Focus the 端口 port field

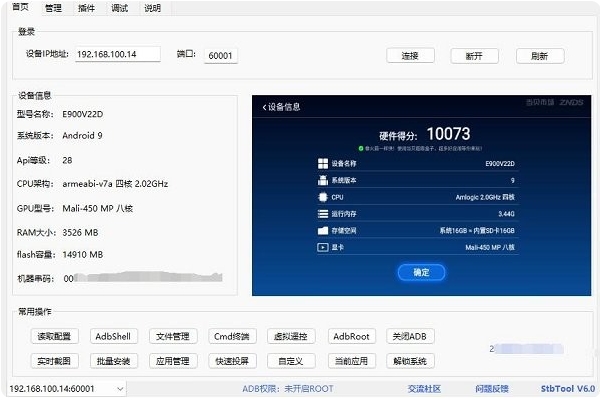220,55
